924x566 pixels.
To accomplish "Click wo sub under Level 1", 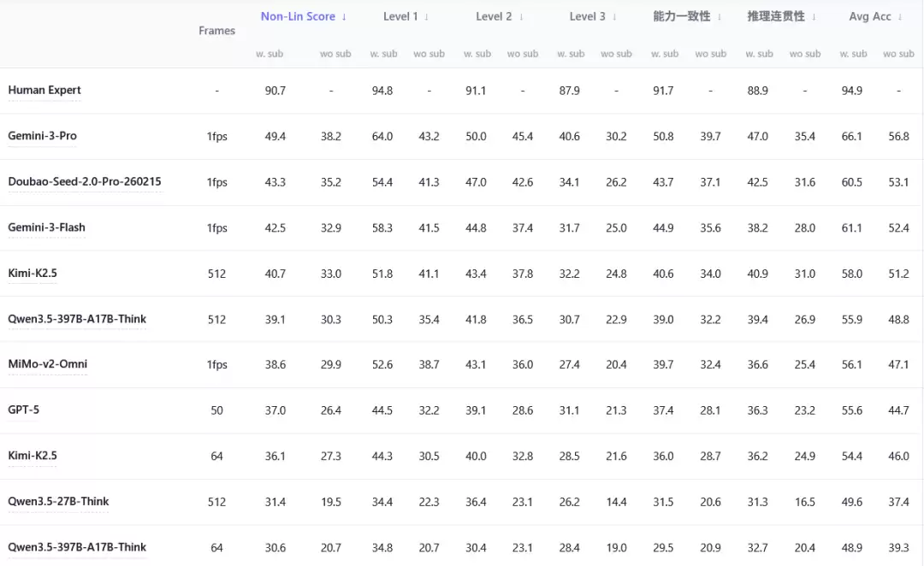I will pos(429,54).
